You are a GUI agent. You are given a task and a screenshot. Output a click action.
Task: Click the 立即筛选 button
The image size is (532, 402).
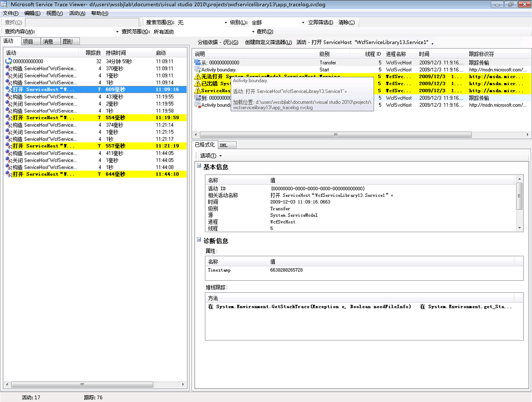point(321,22)
